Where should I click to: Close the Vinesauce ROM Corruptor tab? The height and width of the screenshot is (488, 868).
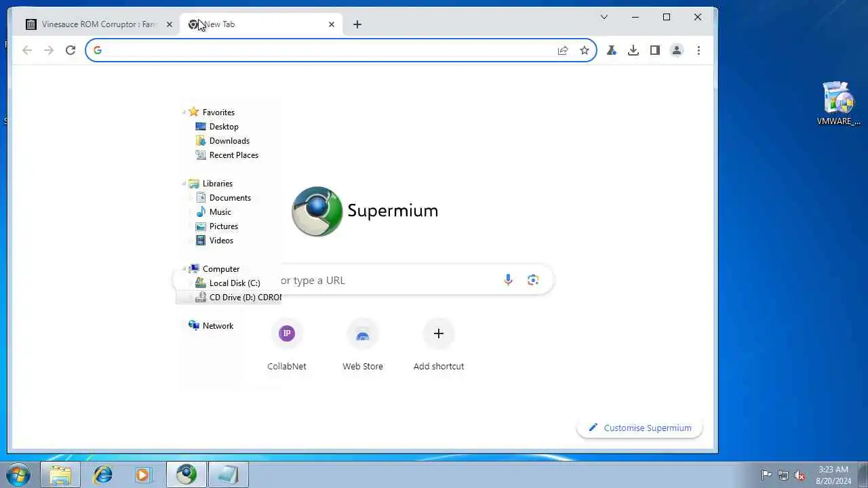click(170, 24)
